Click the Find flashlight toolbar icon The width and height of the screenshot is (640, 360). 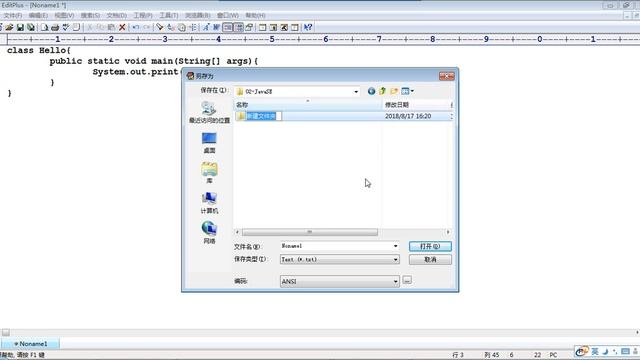click(x=160, y=27)
